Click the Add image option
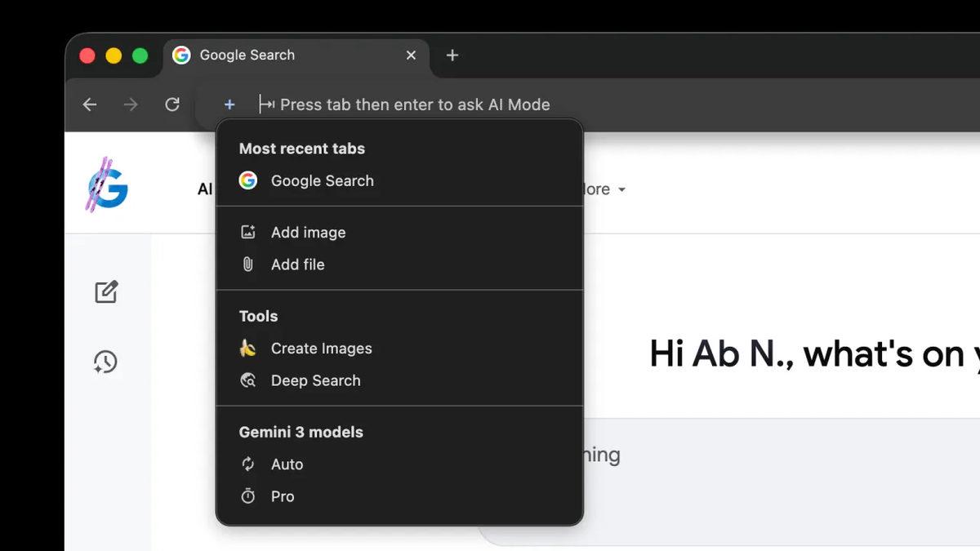The width and height of the screenshot is (980, 551). [308, 232]
